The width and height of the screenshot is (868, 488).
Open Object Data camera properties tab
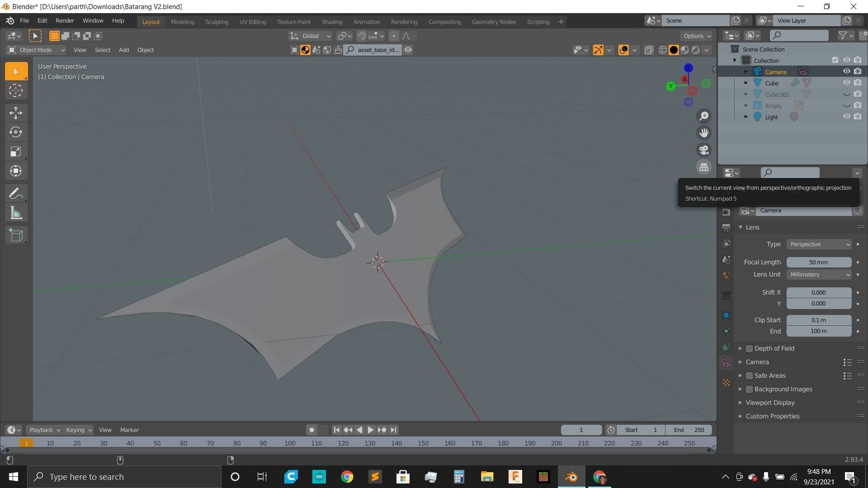click(x=726, y=363)
